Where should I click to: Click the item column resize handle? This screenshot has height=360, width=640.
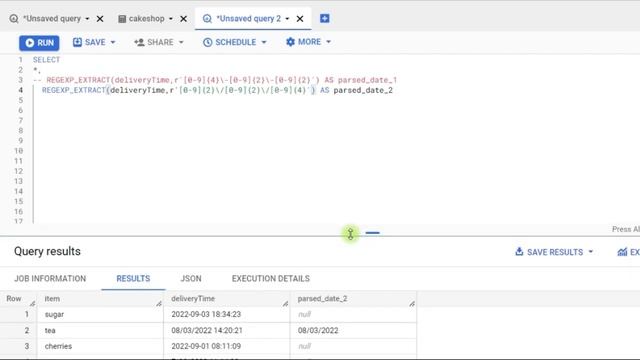tap(159, 304)
